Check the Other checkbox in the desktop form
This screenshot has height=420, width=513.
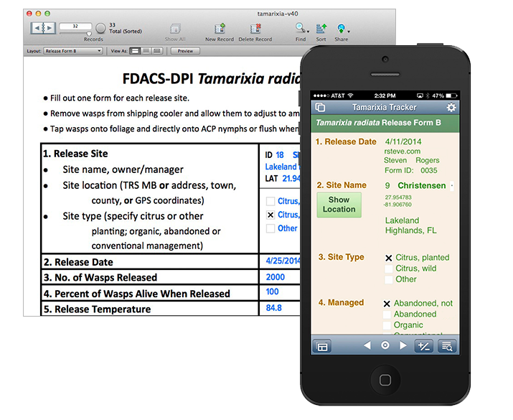click(270, 228)
